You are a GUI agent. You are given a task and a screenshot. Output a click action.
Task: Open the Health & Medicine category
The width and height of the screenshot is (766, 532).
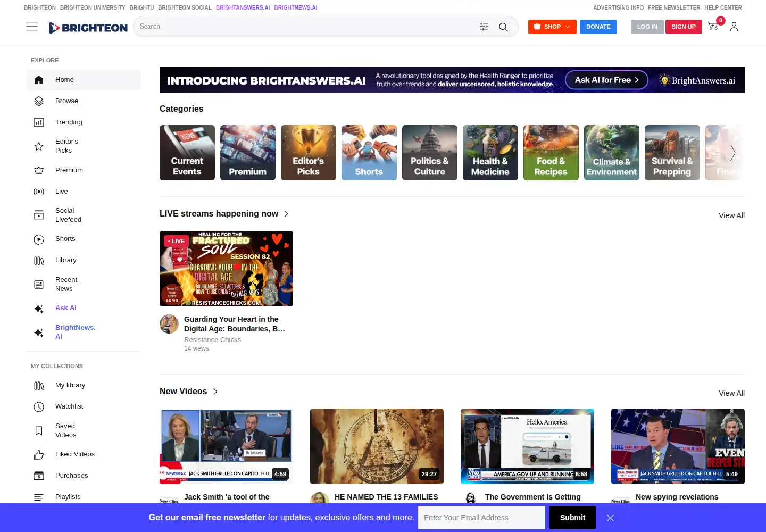point(490,153)
